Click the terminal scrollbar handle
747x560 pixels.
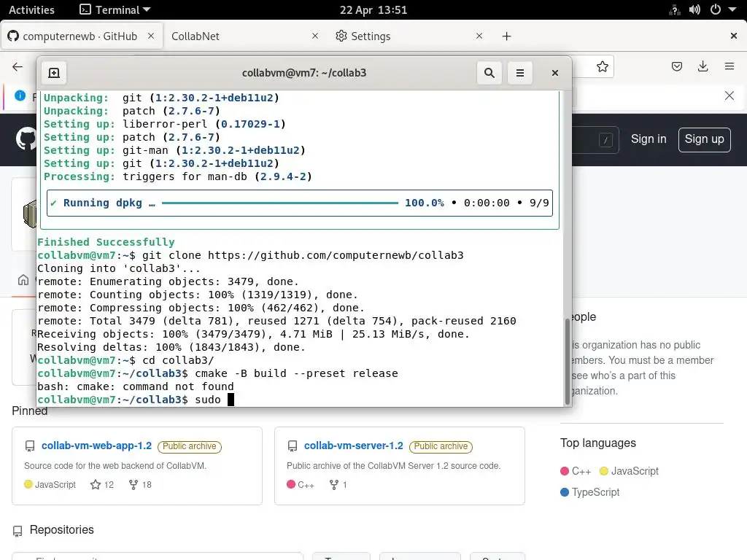coord(567,362)
